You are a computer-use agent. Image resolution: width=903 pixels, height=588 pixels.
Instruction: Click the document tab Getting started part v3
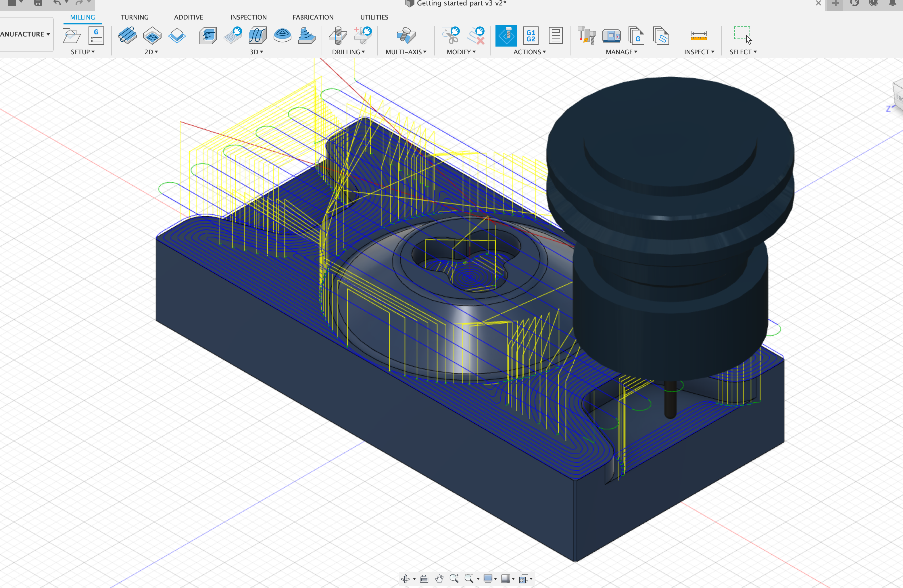461,3
